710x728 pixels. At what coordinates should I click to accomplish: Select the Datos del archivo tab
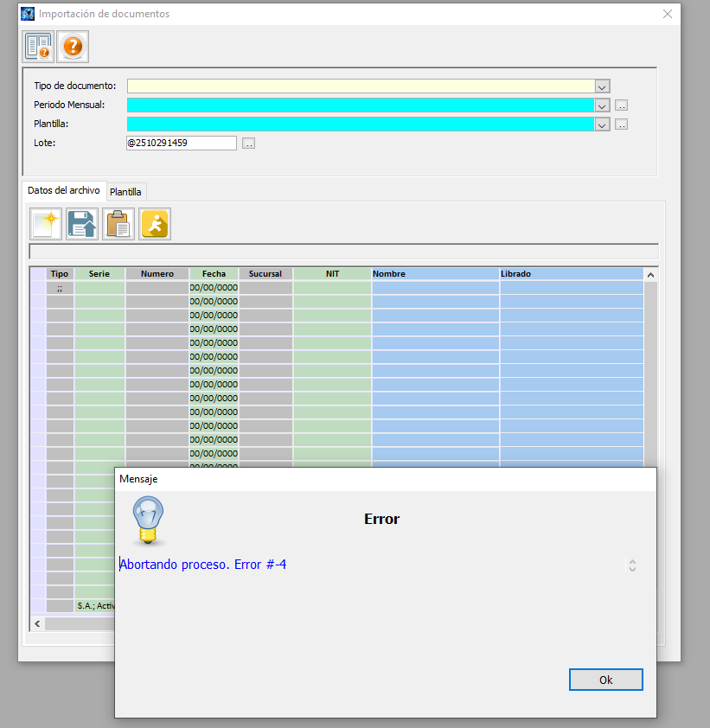click(x=64, y=190)
